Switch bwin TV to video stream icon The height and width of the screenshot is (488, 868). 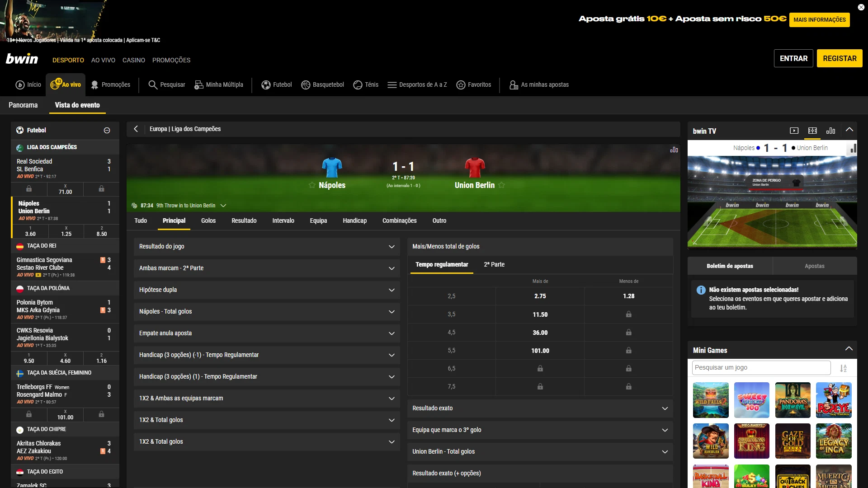(x=794, y=131)
